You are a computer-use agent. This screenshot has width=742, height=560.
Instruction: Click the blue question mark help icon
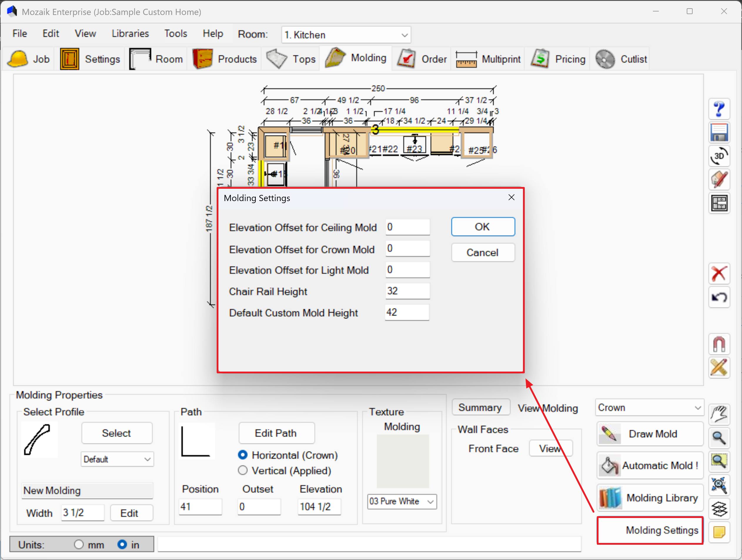coord(719,109)
